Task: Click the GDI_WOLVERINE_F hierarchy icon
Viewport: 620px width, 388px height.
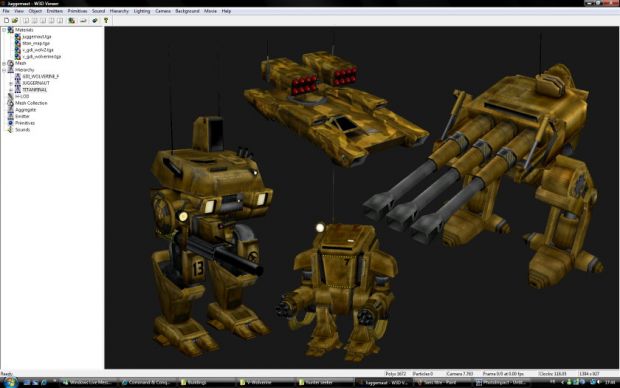Action: pos(18,76)
